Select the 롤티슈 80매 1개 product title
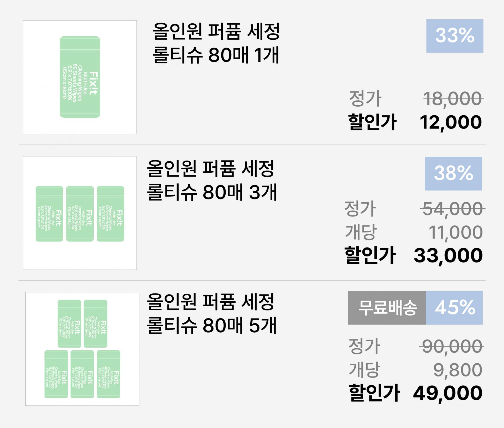This screenshot has height=428, width=504. [x=216, y=43]
